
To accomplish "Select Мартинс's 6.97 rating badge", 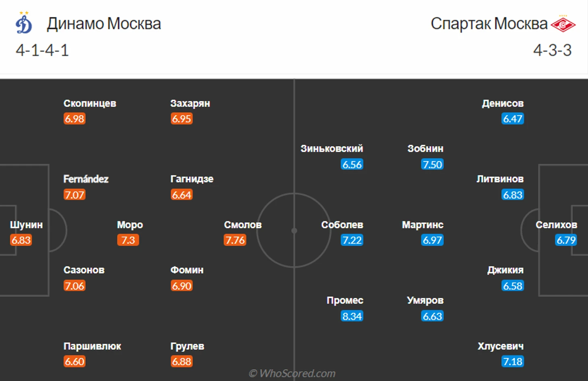I will click(x=432, y=240).
